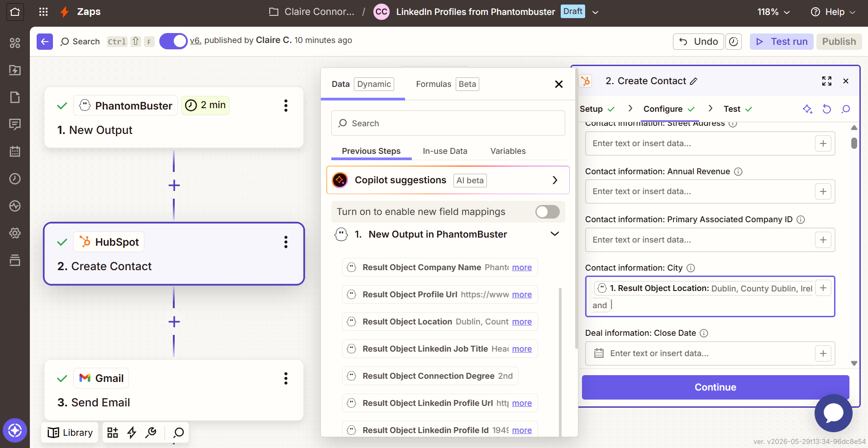Expand the Create Contact panel to fullscreen

coord(827,81)
